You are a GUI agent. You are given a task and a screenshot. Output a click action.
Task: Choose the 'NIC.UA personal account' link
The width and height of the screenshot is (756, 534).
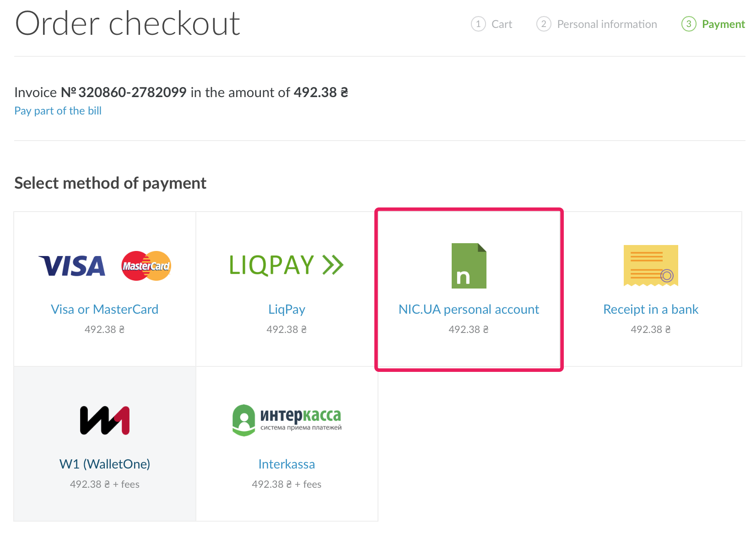click(x=469, y=309)
